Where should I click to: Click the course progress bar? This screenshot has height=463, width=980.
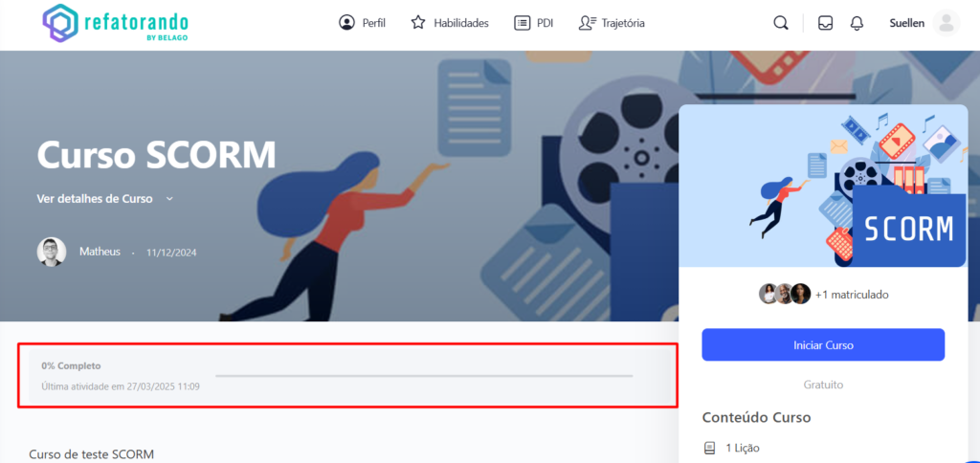click(x=423, y=376)
